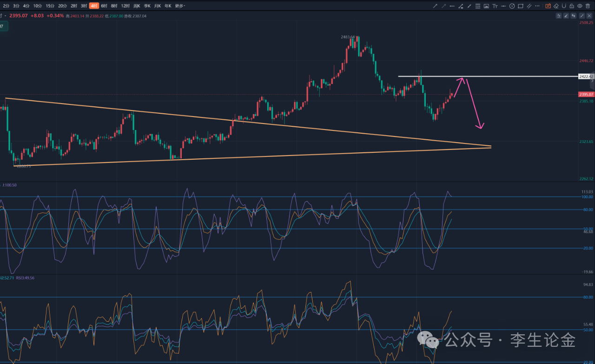Click the percent change +0.34%
This screenshot has height=364, width=595.
(55, 16)
